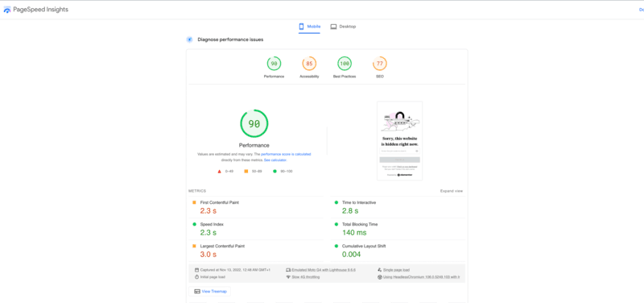Open the See calculator link

[x=275, y=160]
